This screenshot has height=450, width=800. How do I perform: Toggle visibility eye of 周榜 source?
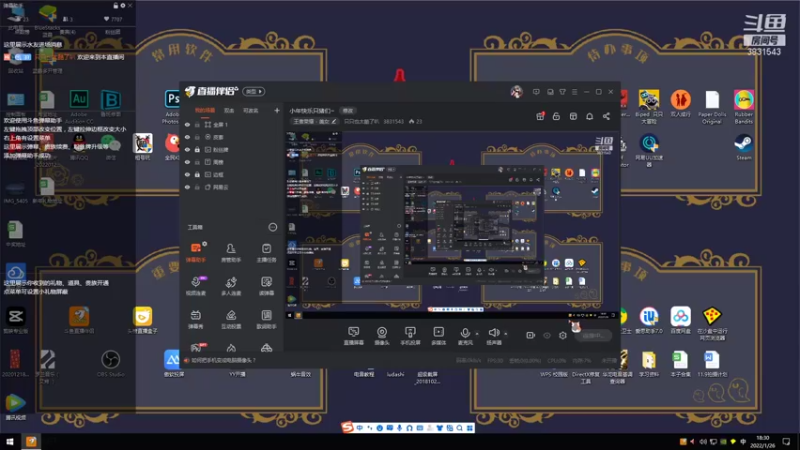[187, 162]
